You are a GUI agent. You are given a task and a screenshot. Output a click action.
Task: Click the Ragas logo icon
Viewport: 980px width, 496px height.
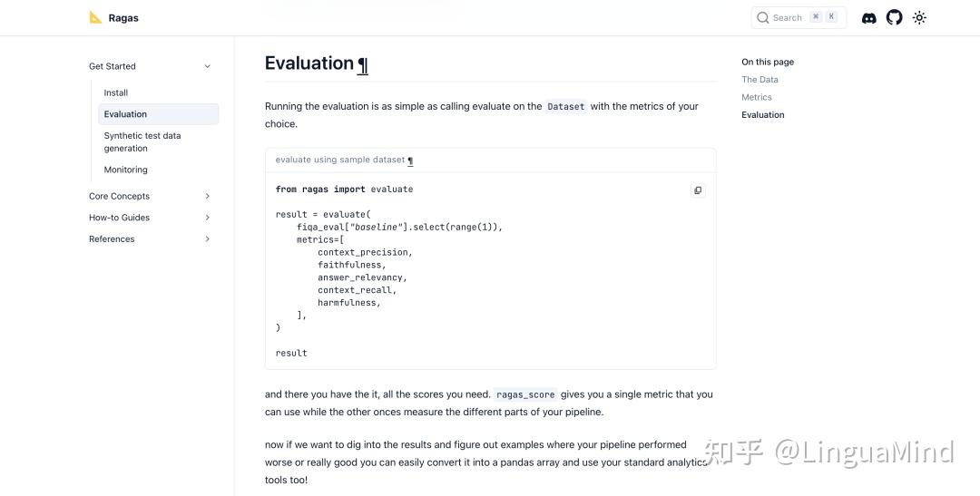[95, 17]
